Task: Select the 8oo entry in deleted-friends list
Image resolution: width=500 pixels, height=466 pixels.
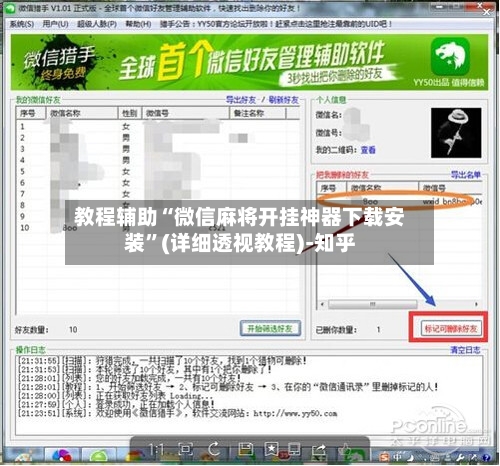Action: click(399, 202)
